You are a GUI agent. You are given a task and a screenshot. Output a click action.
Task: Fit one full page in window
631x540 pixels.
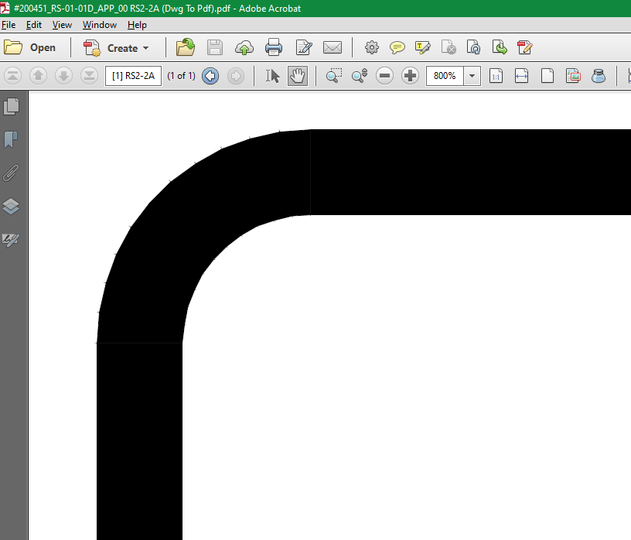[547, 76]
